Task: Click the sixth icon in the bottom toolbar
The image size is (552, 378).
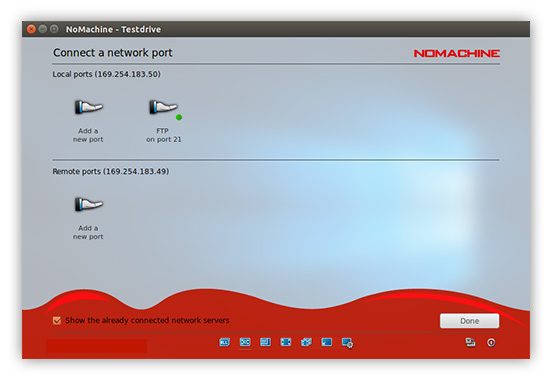Action: pyautogui.click(x=327, y=342)
